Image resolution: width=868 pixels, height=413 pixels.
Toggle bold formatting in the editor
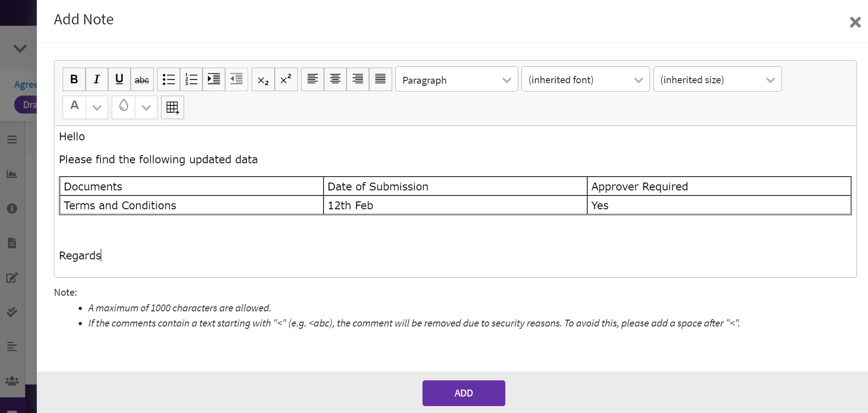pyautogui.click(x=74, y=80)
